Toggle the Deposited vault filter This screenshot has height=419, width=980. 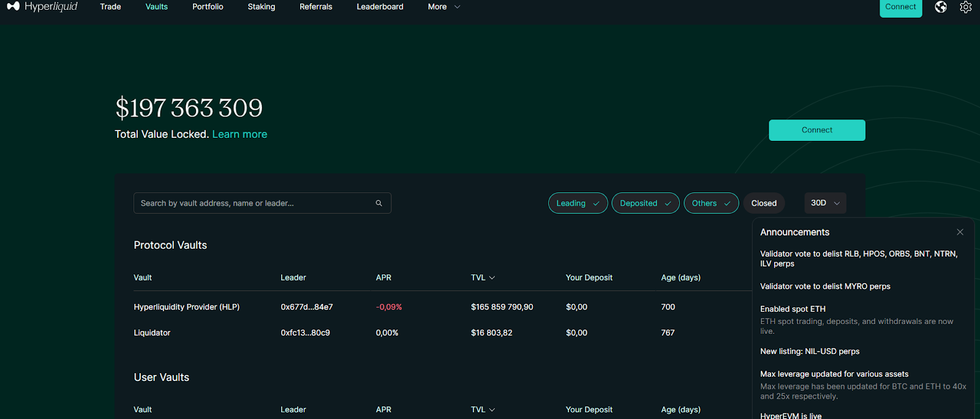[x=646, y=203]
